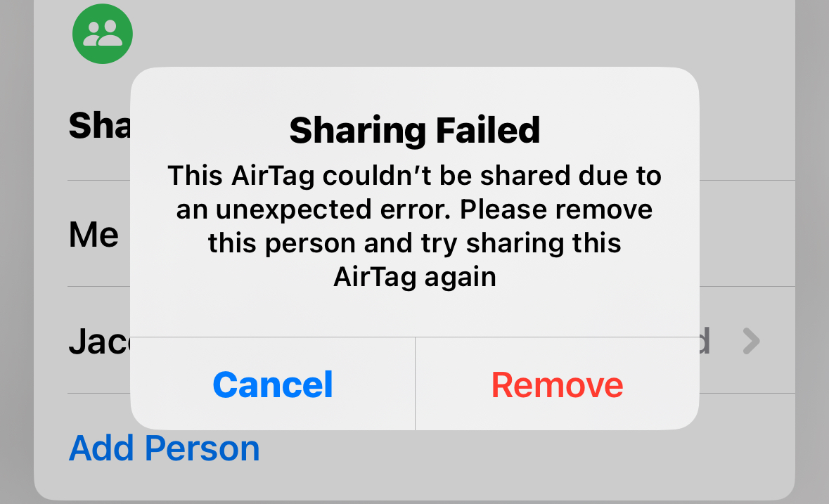Click the truncated Sha section heading
Screen dimensions: 829x504
tap(99, 126)
